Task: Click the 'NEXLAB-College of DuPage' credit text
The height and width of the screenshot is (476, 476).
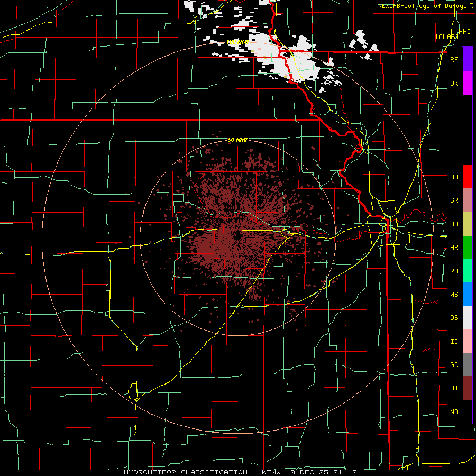Action: [422, 6]
